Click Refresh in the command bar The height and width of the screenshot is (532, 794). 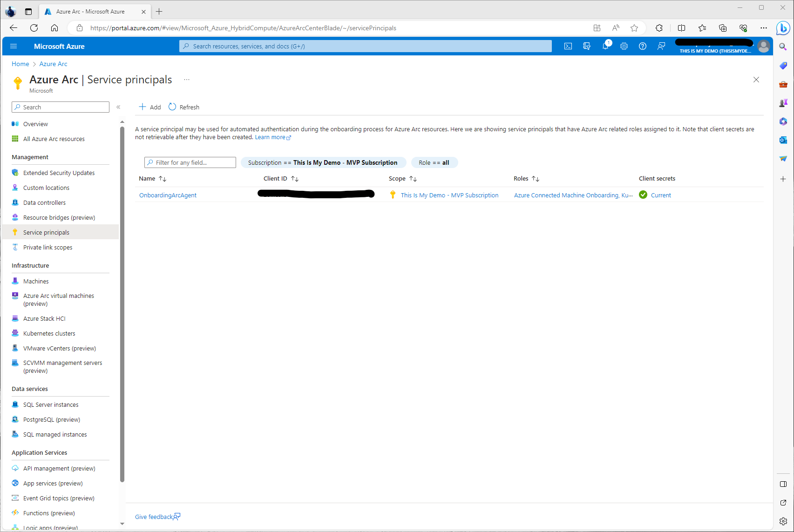pyautogui.click(x=184, y=107)
